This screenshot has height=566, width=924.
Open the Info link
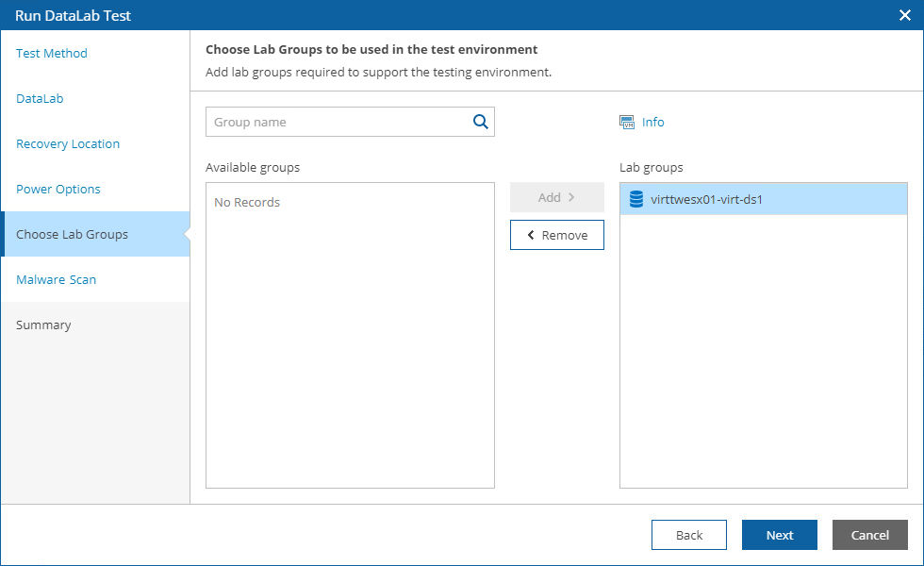(652, 122)
